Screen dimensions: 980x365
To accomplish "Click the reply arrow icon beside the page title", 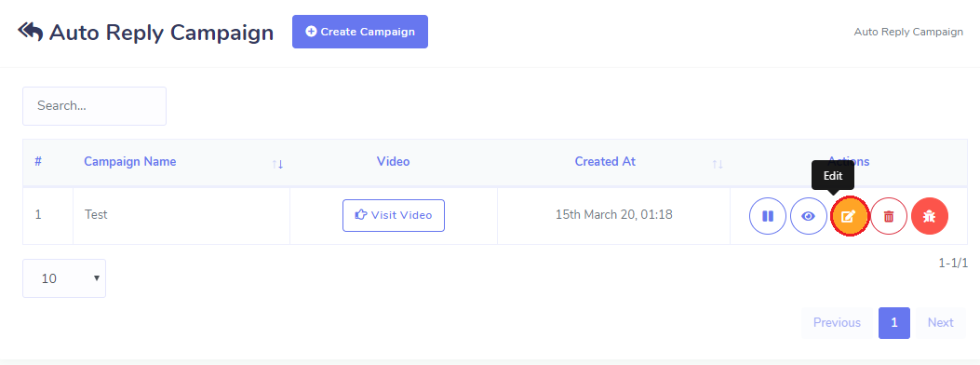I will click(30, 32).
